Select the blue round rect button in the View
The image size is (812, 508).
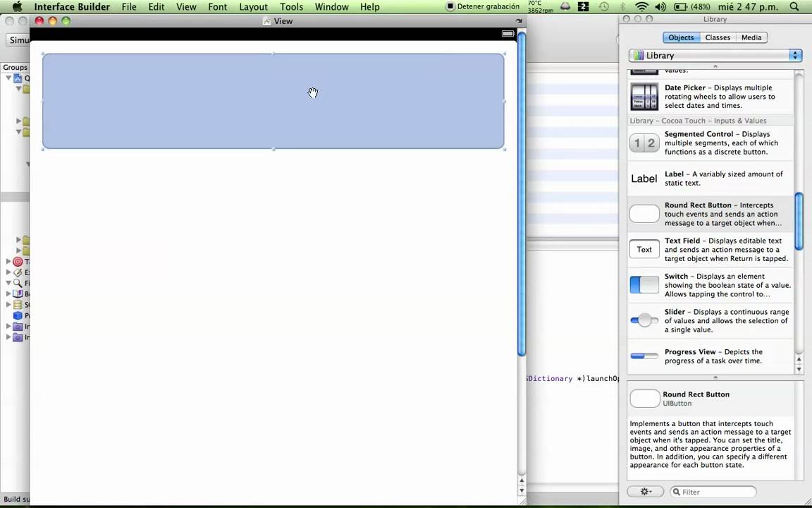point(273,101)
